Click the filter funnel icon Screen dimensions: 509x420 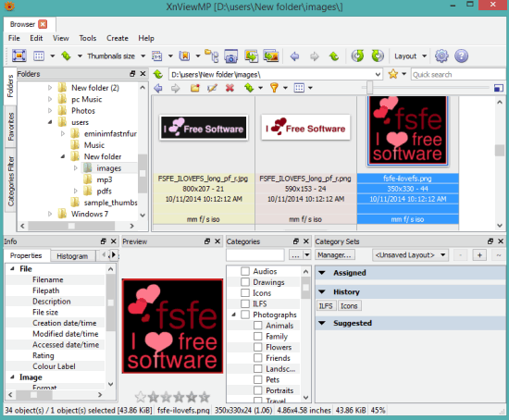click(x=274, y=88)
